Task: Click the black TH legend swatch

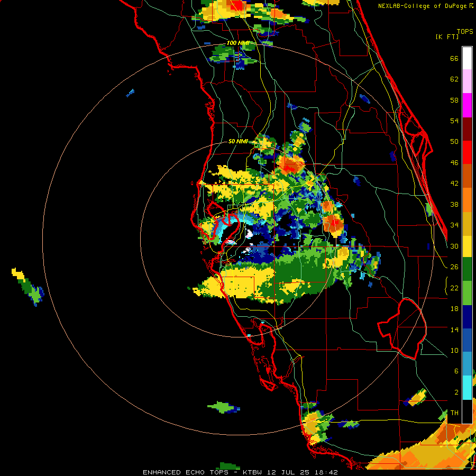Action: (x=467, y=411)
